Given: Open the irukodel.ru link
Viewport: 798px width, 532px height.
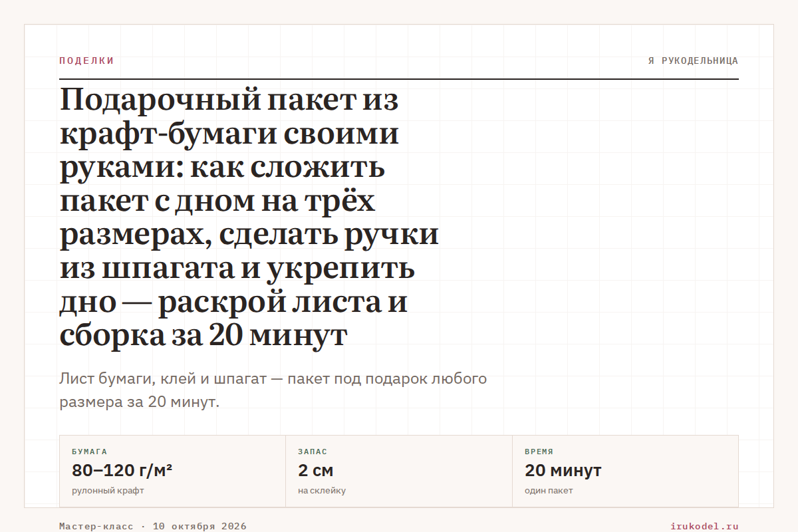Looking at the screenshot, I should (x=705, y=526).
